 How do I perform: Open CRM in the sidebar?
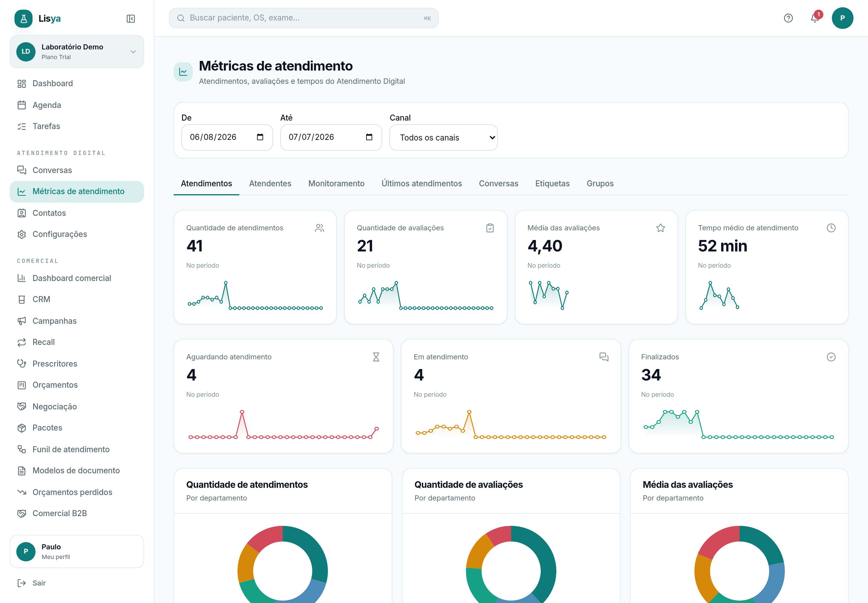pyautogui.click(x=77, y=299)
